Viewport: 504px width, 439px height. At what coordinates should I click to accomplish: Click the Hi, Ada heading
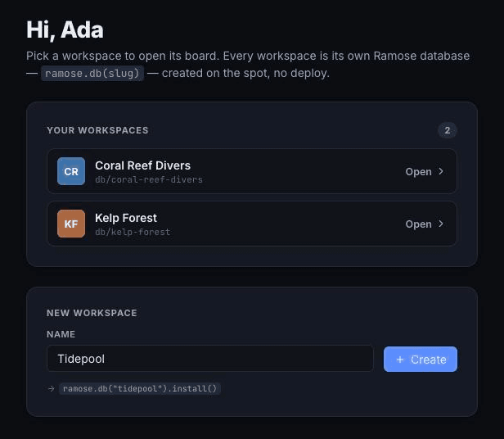click(x=65, y=29)
